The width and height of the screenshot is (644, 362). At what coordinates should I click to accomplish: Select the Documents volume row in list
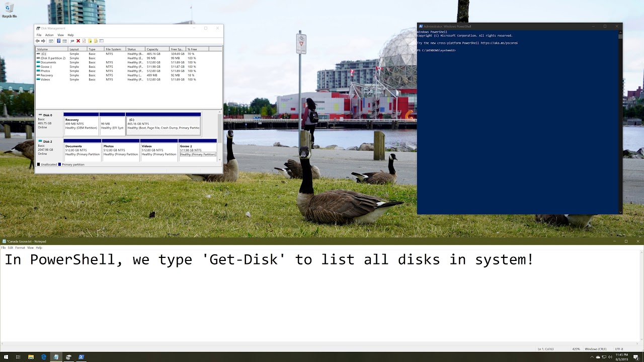128,62
